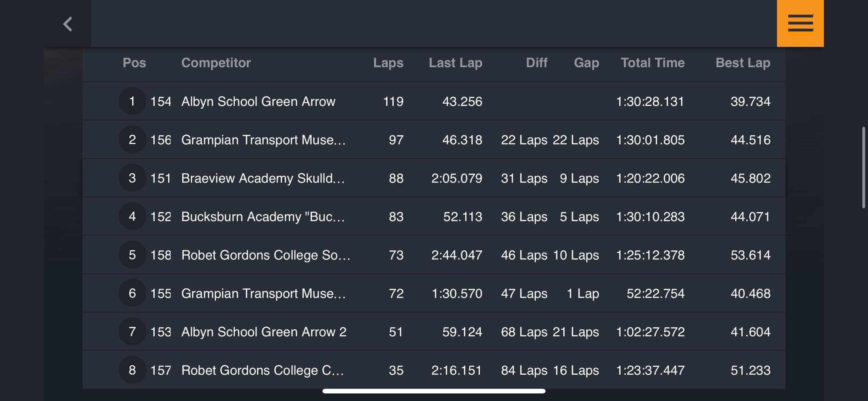Sort by Competitor column header

(x=216, y=63)
